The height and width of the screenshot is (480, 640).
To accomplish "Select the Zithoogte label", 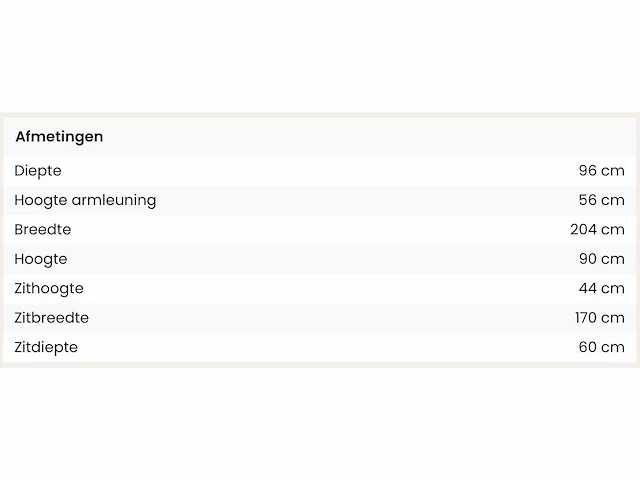I will click(x=49, y=288).
